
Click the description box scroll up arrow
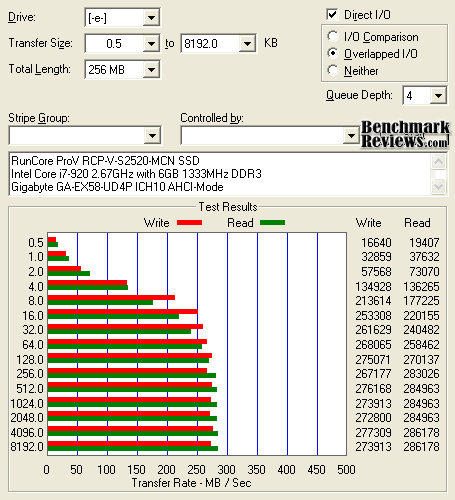438,162
